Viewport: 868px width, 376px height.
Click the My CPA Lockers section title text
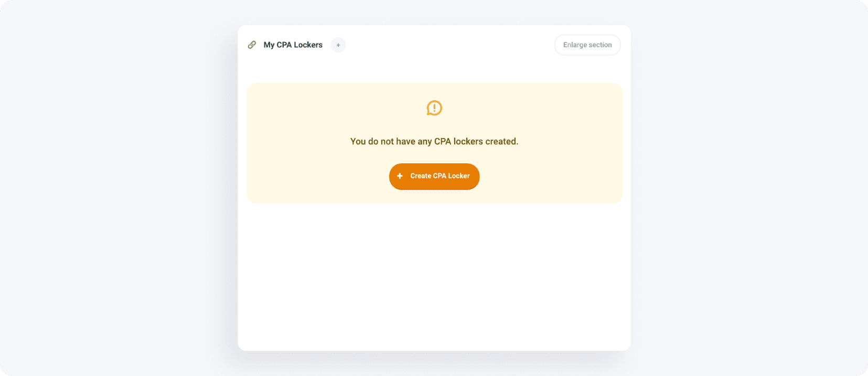(x=293, y=45)
